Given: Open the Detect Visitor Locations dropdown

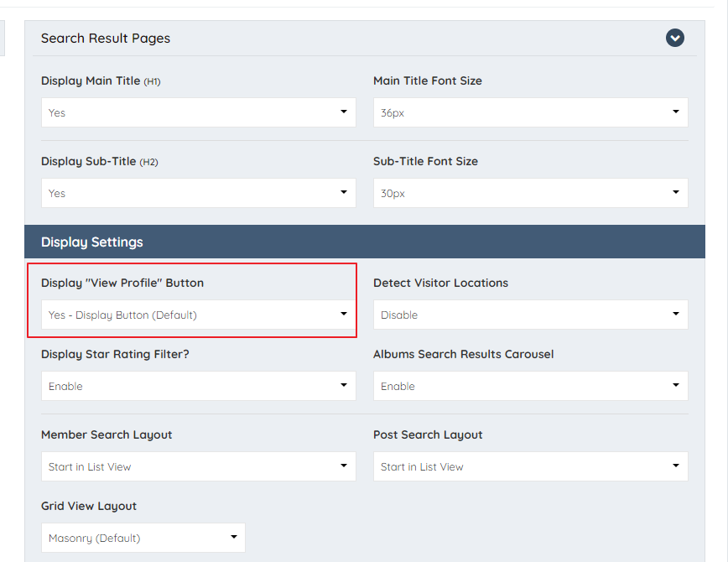Looking at the screenshot, I should (530, 315).
